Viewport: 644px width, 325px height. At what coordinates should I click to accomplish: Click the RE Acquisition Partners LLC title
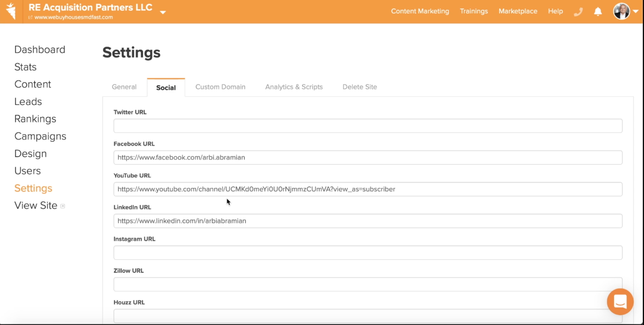pyautogui.click(x=91, y=7)
